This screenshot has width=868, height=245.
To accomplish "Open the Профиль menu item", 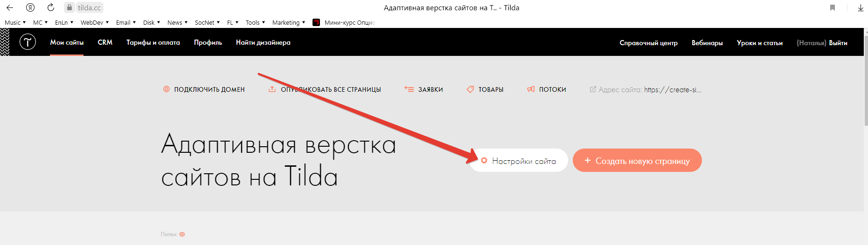I will pos(208,42).
